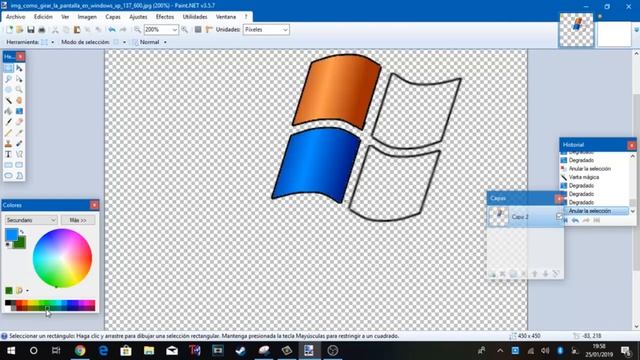Open the Archivo menu

[x=16, y=17]
